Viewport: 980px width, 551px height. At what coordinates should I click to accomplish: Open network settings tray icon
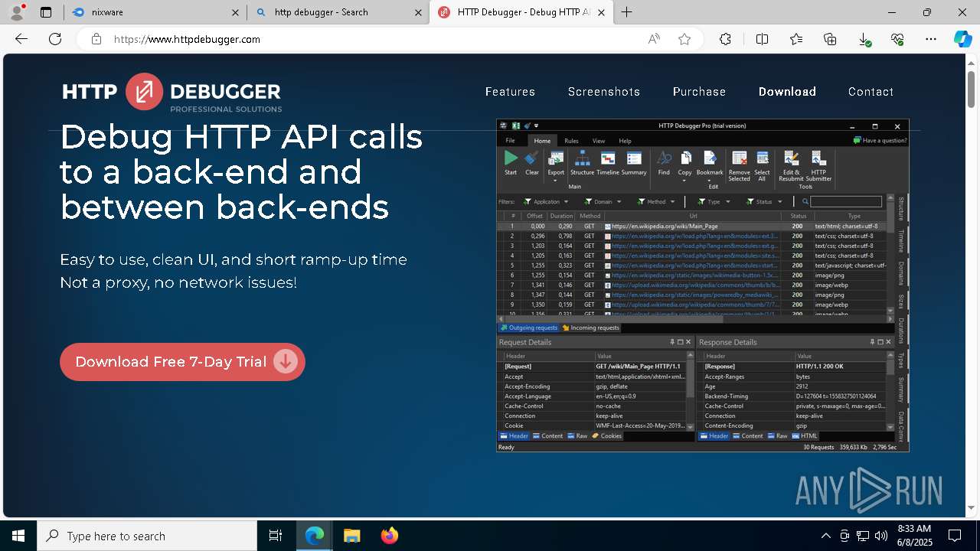click(863, 536)
